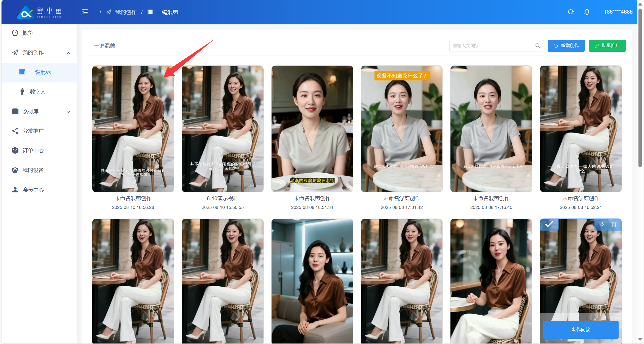The height and width of the screenshot is (344, 644).
Task: Click the green 批量推广 button
Action: pyautogui.click(x=607, y=46)
